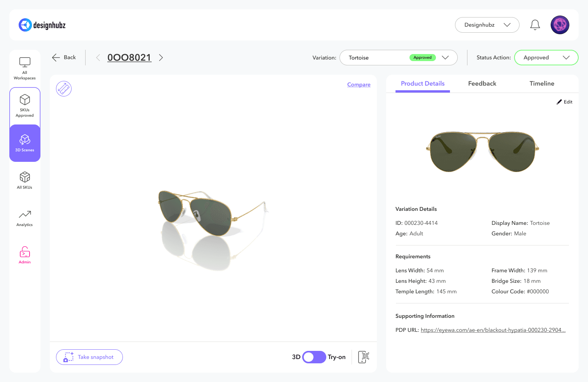Open the QR code phone icon

[x=364, y=357]
